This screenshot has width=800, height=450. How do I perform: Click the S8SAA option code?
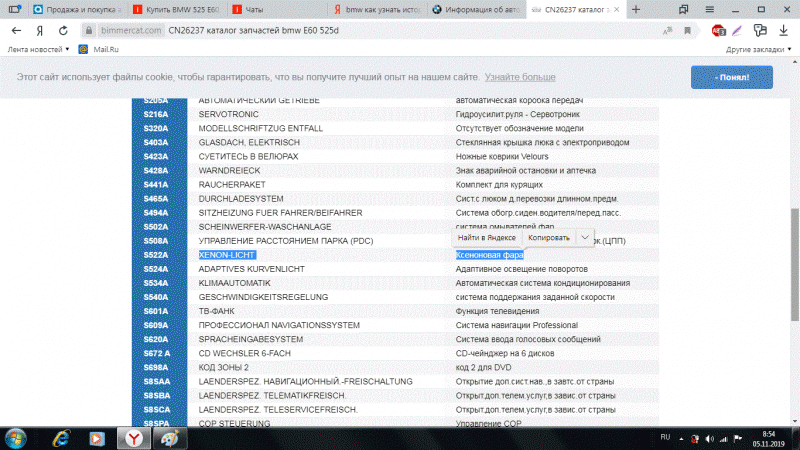(x=157, y=382)
